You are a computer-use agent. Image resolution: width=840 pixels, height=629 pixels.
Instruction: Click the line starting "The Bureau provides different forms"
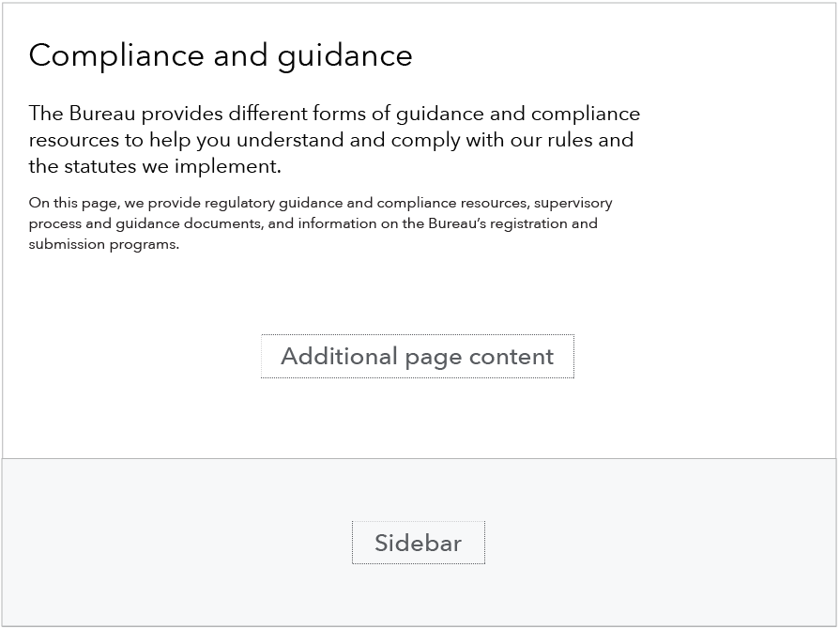pos(334,114)
